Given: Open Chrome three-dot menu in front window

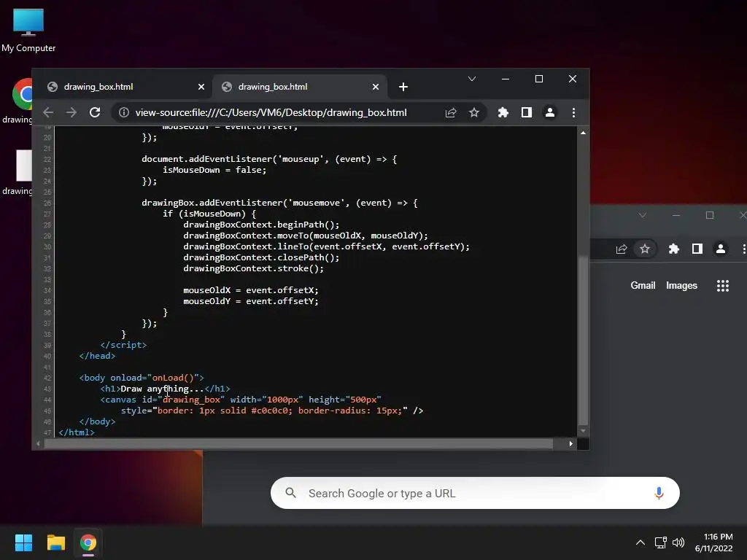Looking at the screenshot, I should click(573, 112).
